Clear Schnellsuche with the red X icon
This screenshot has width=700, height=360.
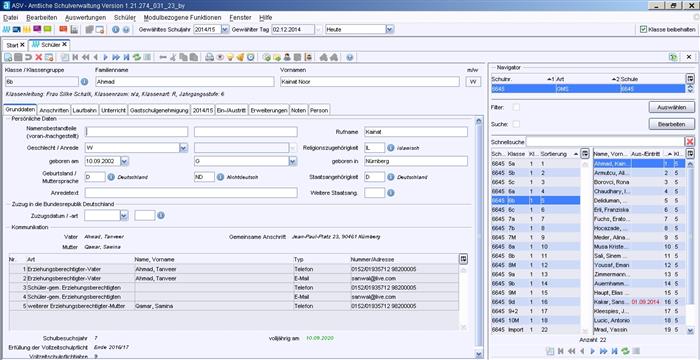click(690, 142)
